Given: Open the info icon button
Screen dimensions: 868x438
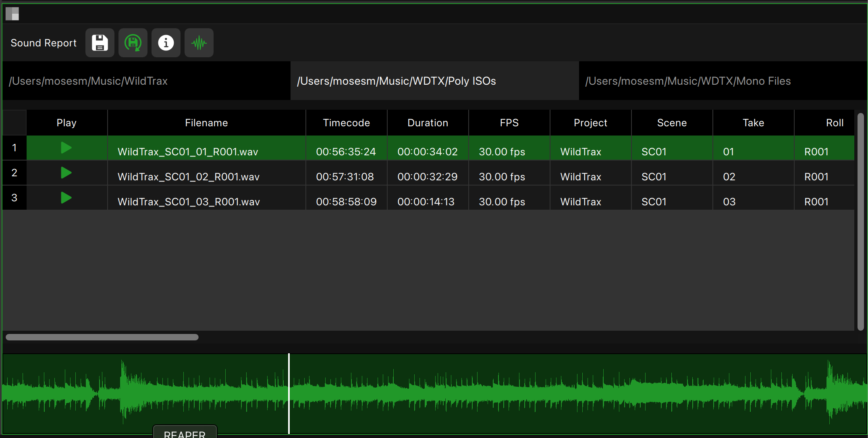Looking at the screenshot, I should click(166, 43).
